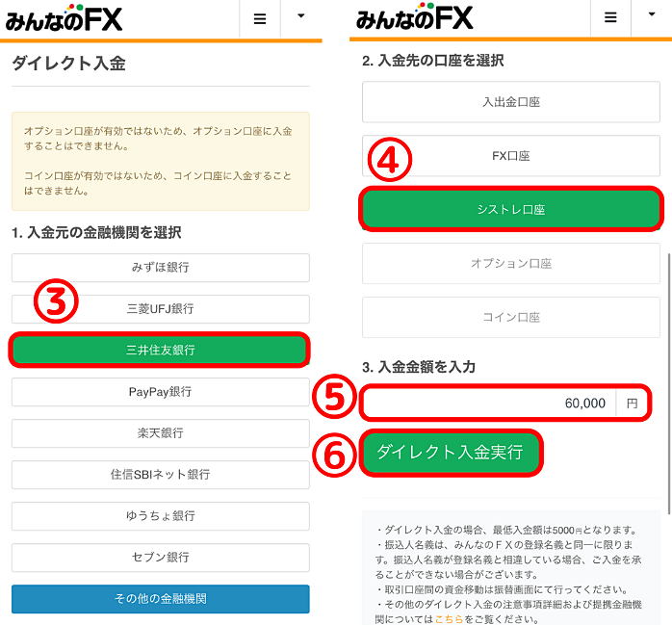Open dropdown caret in left screen header

pyautogui.click(x=300, y=16)
